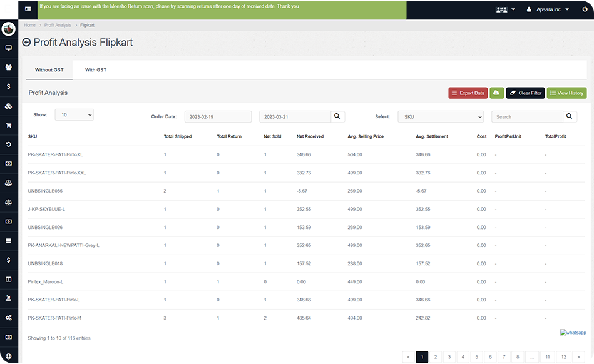Viewport: 594px width, 364px height.
Task: Open the SKU select dropdown
Action: (441, 116)
